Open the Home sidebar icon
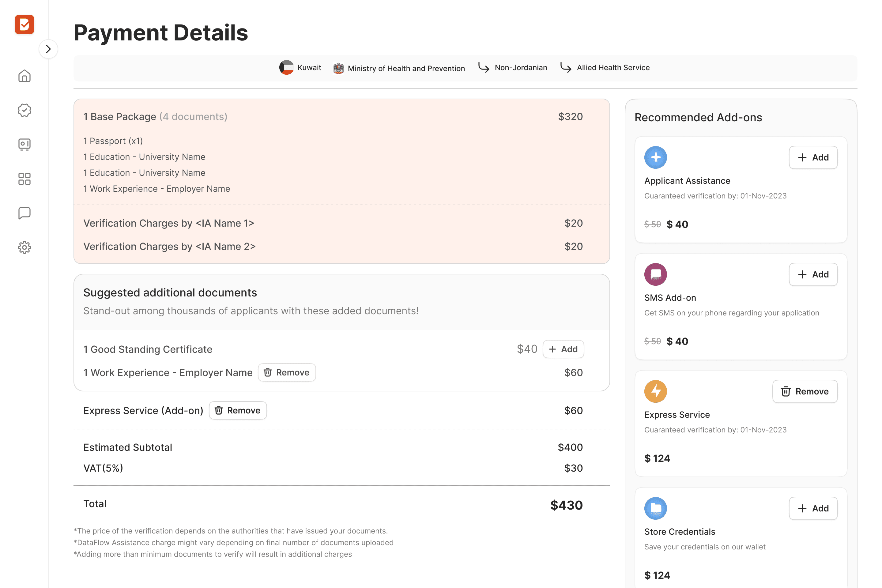882x588 pixels. [24, 76]
